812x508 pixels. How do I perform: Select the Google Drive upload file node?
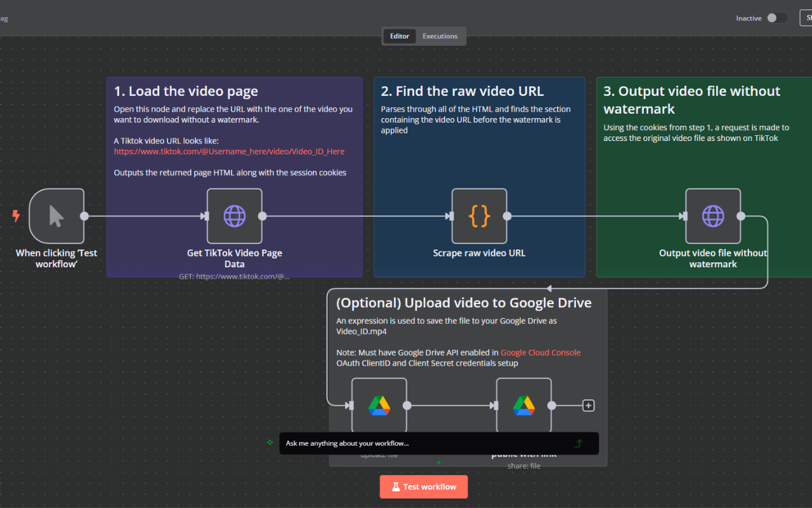[379, 405]
